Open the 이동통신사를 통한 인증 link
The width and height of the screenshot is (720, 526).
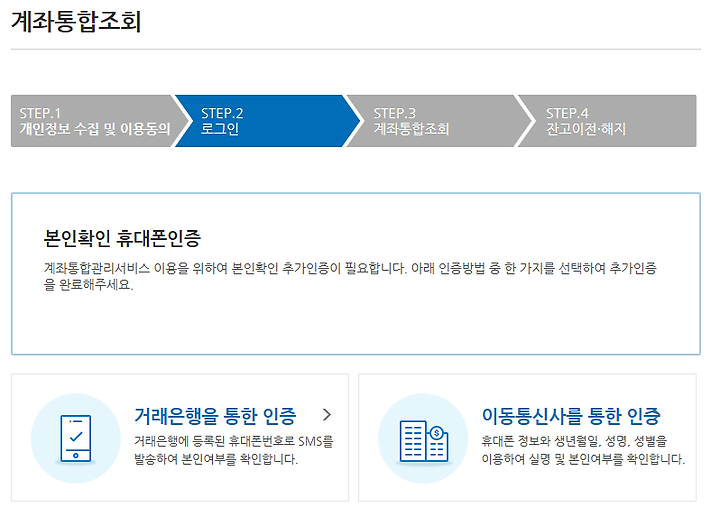[571, 416]
